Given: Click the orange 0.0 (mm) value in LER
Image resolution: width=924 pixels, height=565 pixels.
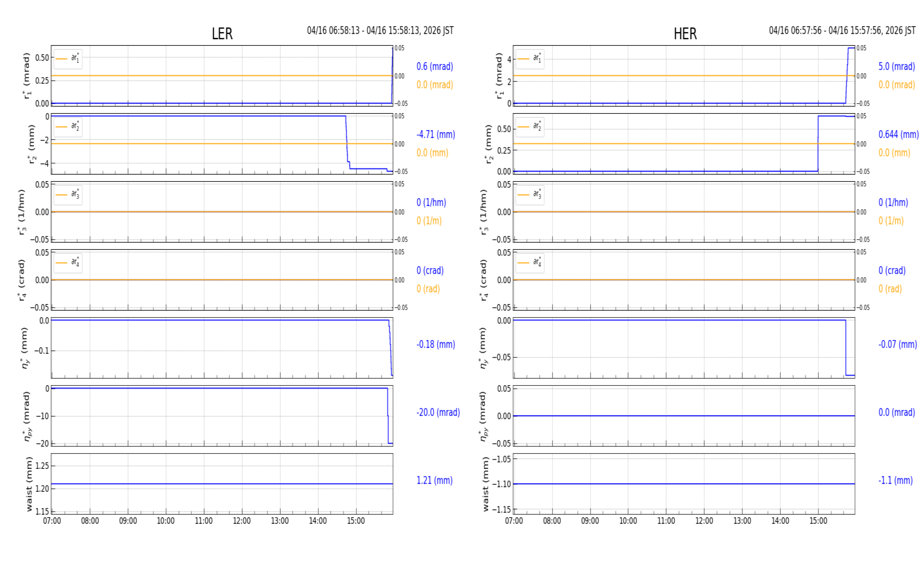Looking at the screenshot, I should (x=433, y=152).
